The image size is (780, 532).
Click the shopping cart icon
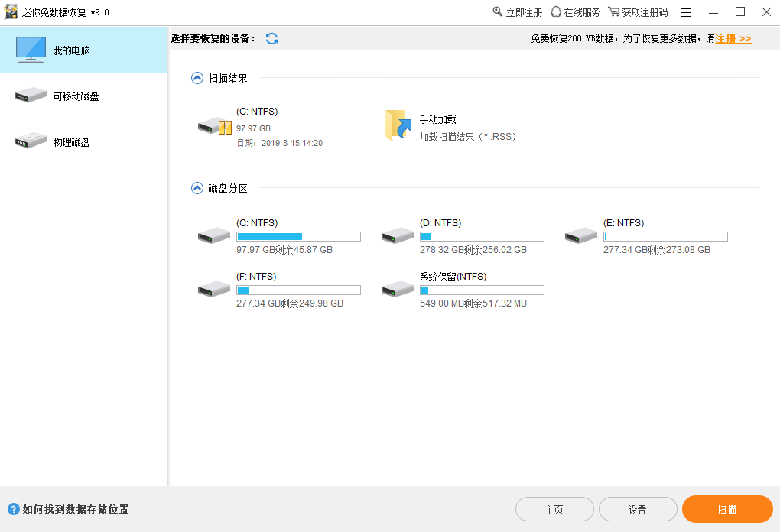coord(614,11)
